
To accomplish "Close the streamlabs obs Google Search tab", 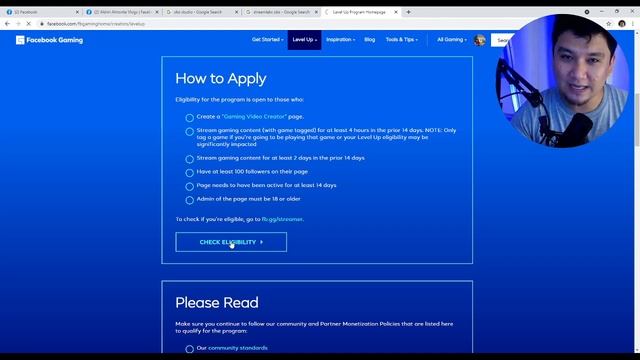I will point(316,12).
